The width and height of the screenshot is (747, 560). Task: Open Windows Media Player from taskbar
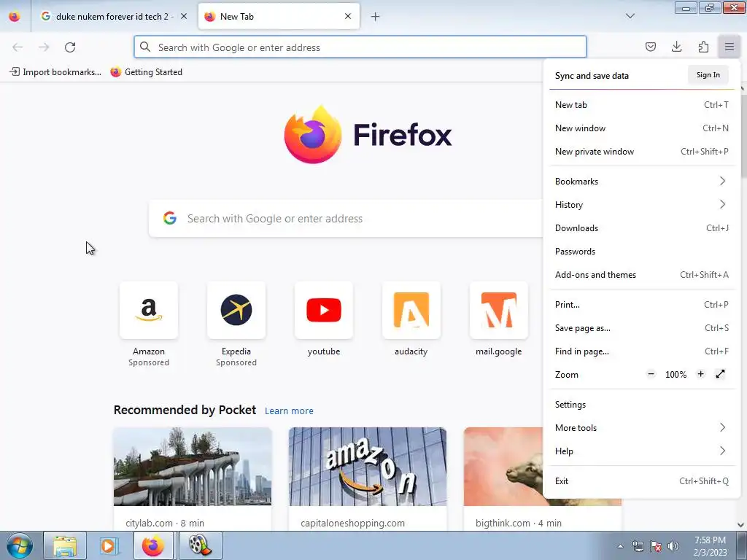pos(109,545)
